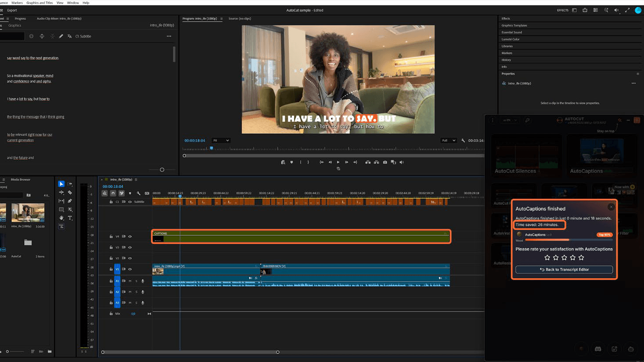The height and width of the screenshot is (362, 644).
Task: Open the AutoCut EN language dropdown
Action: [x=511, y=120]
